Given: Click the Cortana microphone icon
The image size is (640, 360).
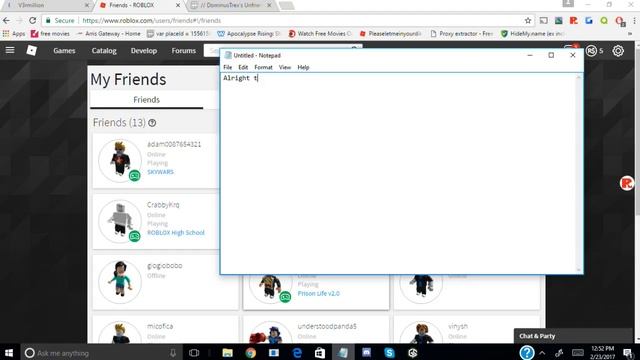Looking at the screenshot, I should (x=173, y=353).
